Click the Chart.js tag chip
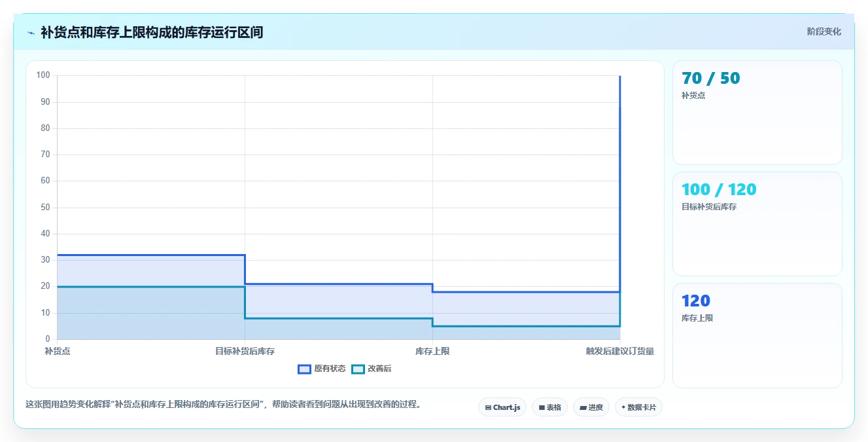The height and width of the screenshot is (442, 868). pos(502,407)
